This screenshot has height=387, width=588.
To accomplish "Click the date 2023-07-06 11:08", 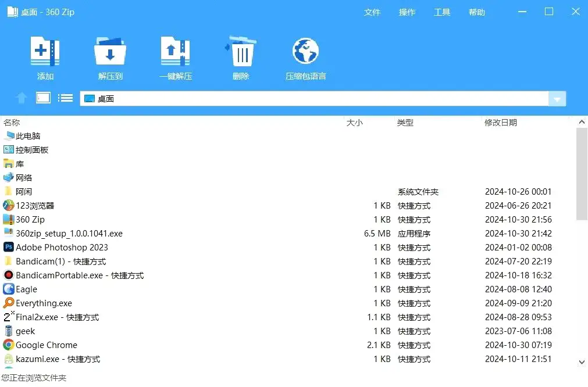I will tap(518, 331).
